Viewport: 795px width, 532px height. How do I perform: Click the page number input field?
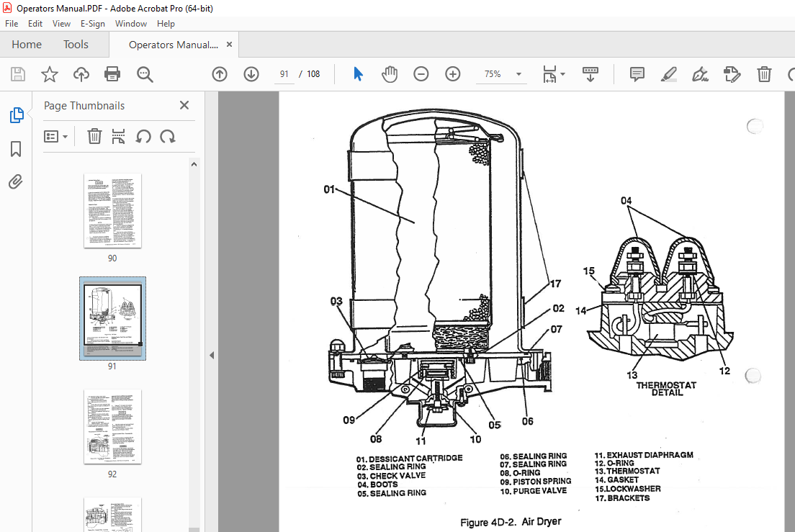[284, 74]
